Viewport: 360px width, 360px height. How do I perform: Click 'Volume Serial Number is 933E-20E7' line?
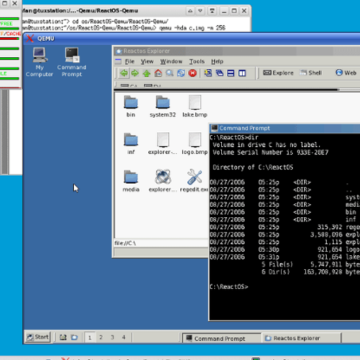coord(271,153)
